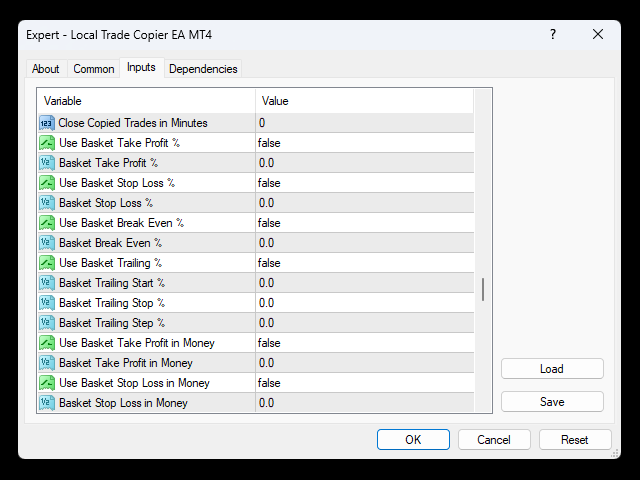
Task: Select the 'Use Basket Take Profit in Money' variable name
Action: click(137, 343)
